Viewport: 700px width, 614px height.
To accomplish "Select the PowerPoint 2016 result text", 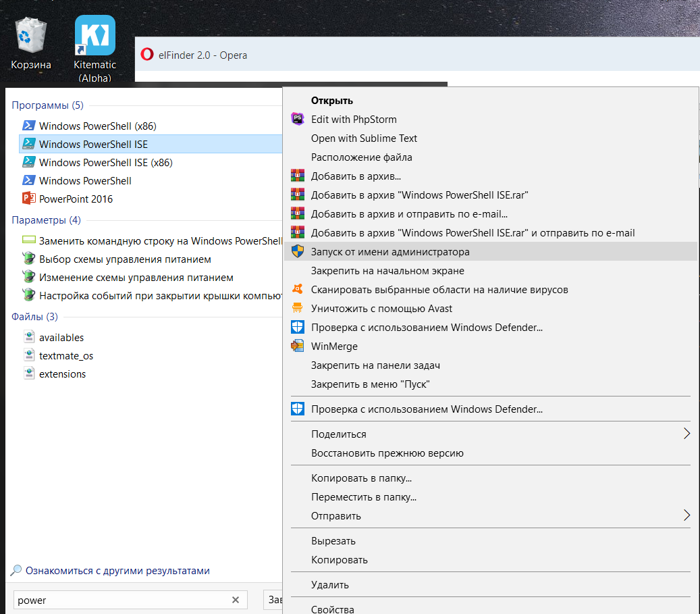I will (76, 199).
